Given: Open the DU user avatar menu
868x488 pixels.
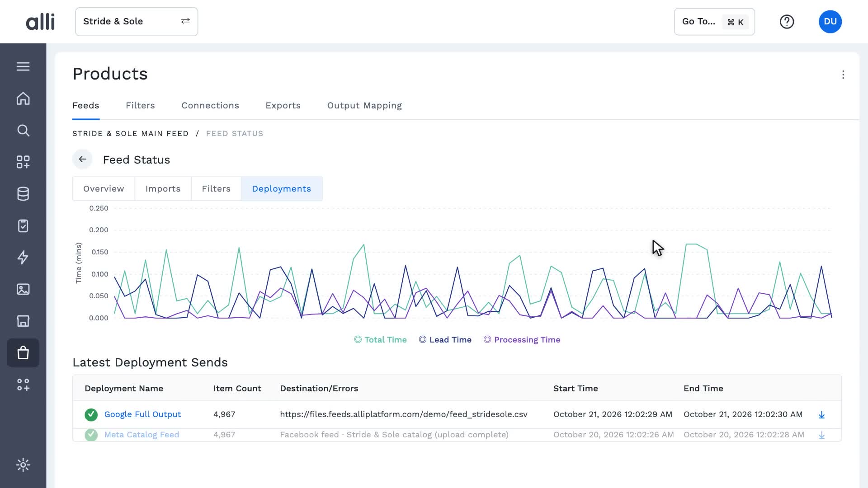Looking at the screenshot, I should click(x=830, y=22).
